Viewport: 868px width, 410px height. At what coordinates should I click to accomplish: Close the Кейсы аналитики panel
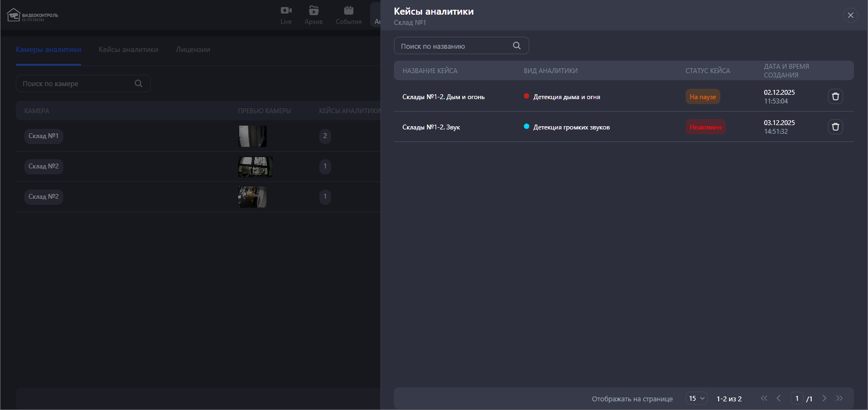coord(850,15)
